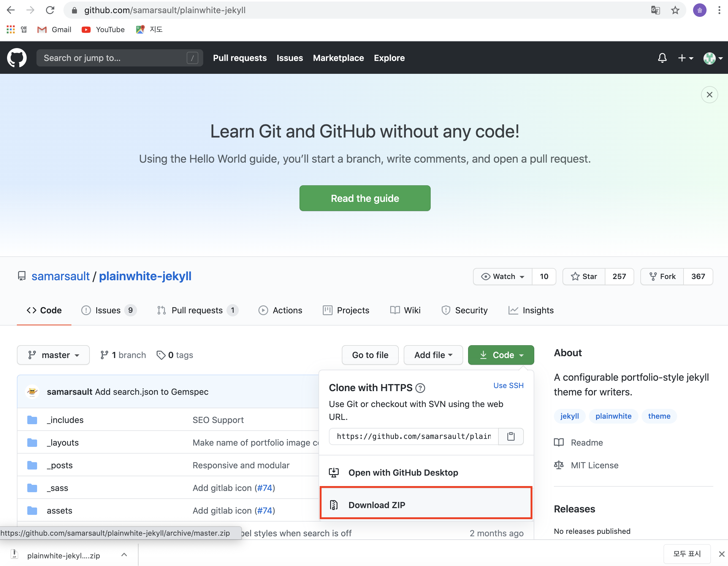Dismiss the Learn Git banner
The width and height of the screenshot is (728, 566).
(x=709, y=95)
